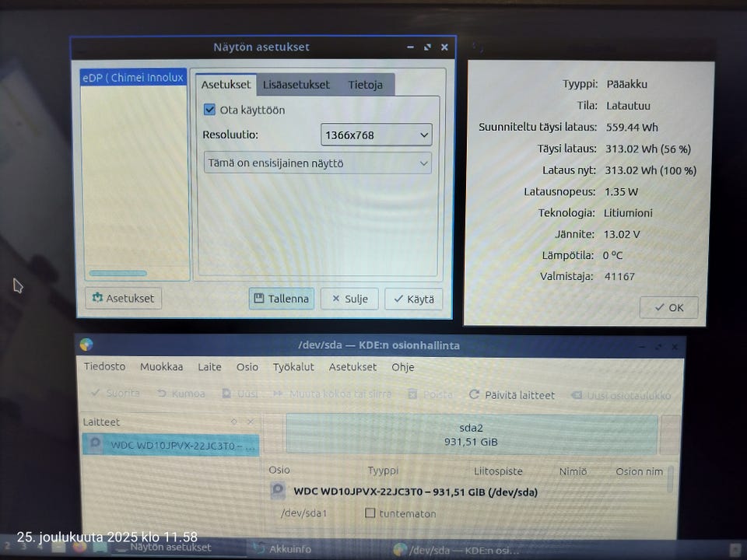Click the Suorita toolbar button

coord(115,394)
